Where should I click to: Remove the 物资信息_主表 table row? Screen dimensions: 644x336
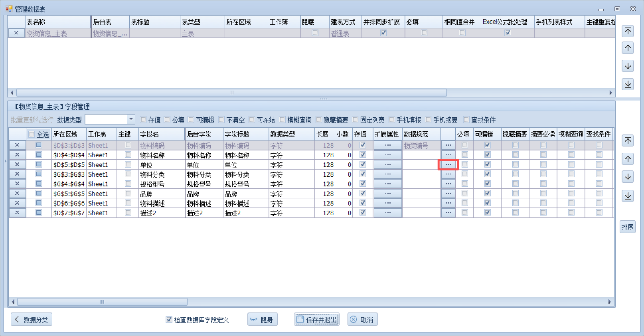16,33
